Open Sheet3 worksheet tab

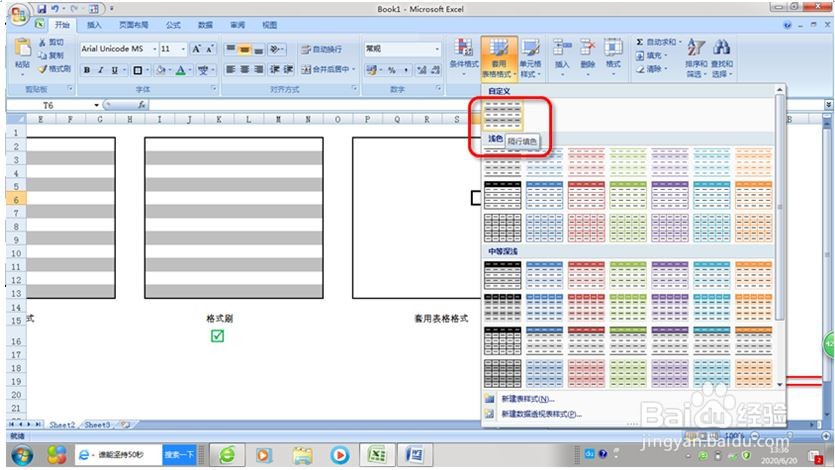pyautogui.click(x=97, y=425)
